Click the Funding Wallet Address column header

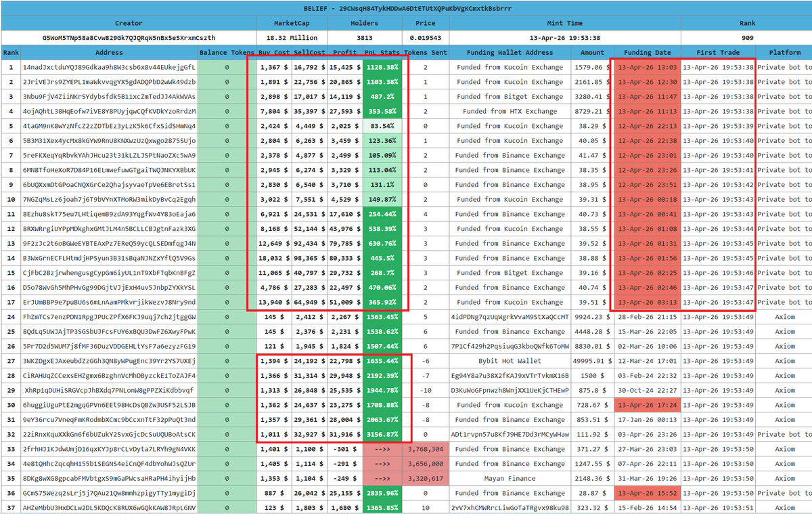pyautogui.click(x=510, y=52)
